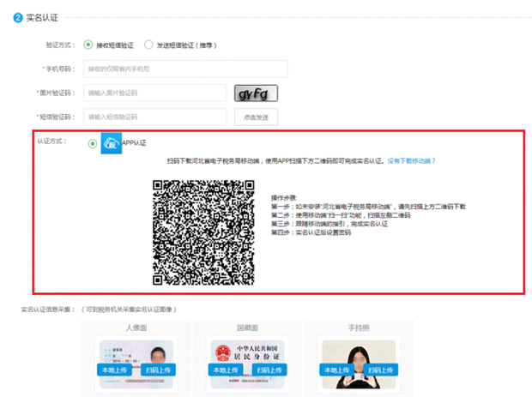Click the large QR code image
The image size is (532, 397).
pos(203,232)
